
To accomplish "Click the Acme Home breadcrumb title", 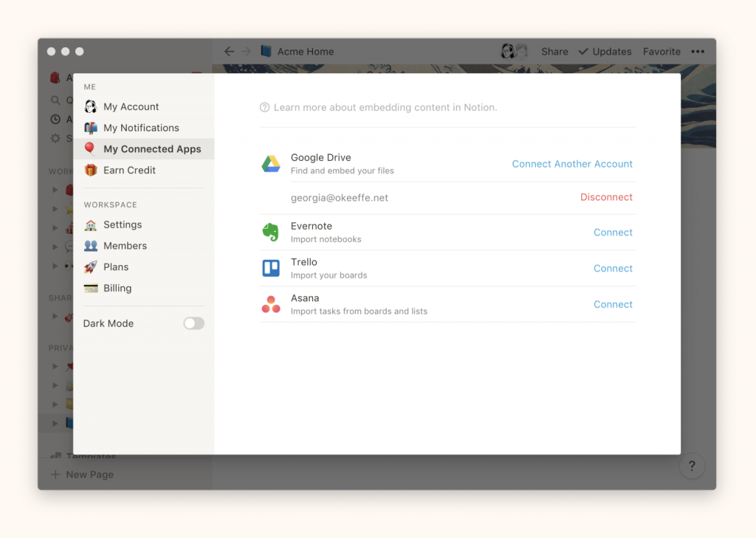I will [x=305, y=52].
